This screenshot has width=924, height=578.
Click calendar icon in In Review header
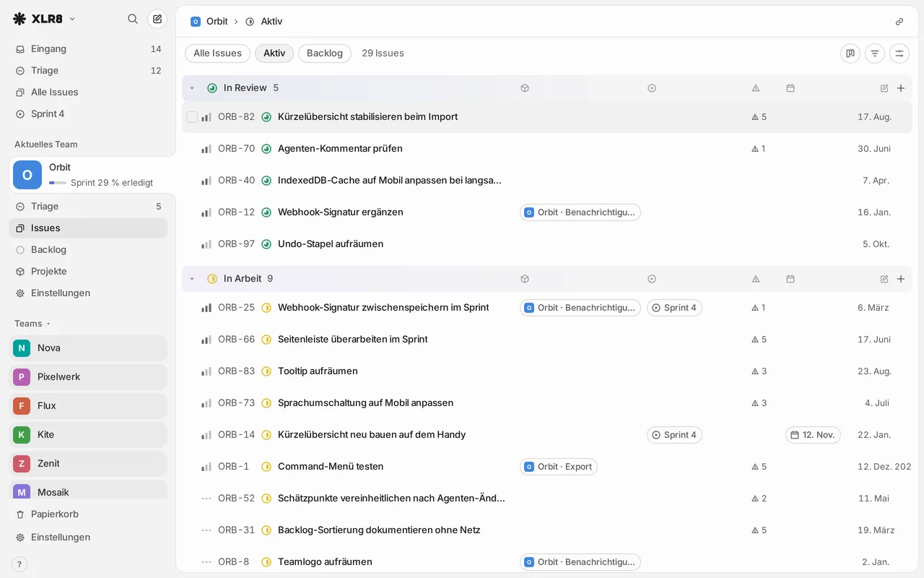click(x=790, y=88)
